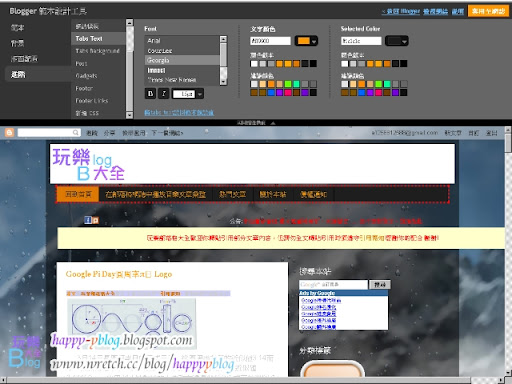Toggle the bold B font button

pyautogui.click(x=150, y=94)
